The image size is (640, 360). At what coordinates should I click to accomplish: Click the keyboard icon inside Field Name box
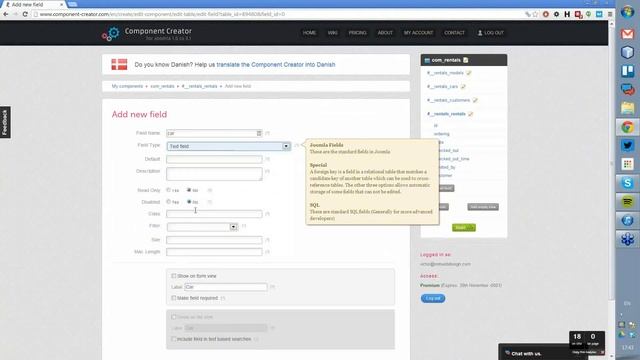pos(259,133)
